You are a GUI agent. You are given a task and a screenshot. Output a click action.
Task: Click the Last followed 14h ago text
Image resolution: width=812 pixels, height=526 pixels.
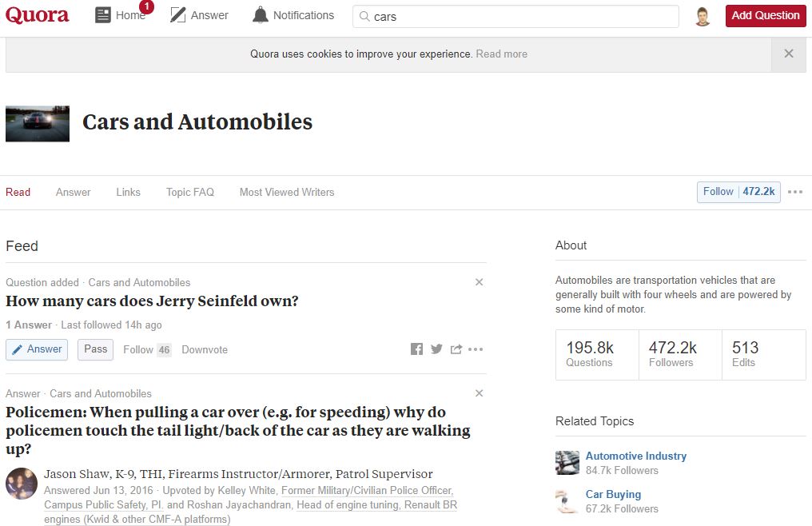coord(111,325)
